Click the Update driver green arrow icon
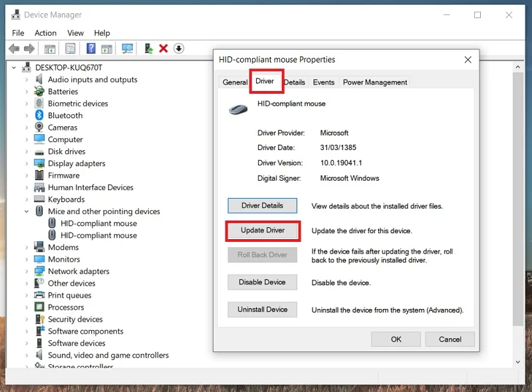The width and height of the screenshot is (532, 392). pos(148,49)
